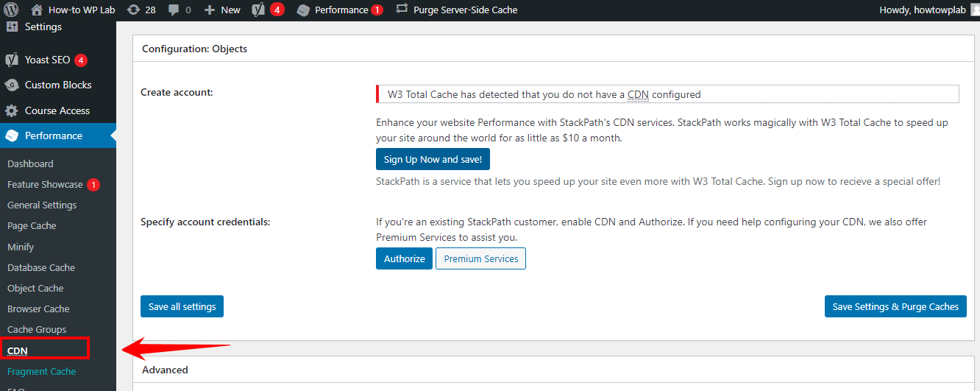The height and width of the screenshot is (391, 980).
Task: Click Purge Server-Side Cache in the admin bar
Action: [x=456, y=10]
